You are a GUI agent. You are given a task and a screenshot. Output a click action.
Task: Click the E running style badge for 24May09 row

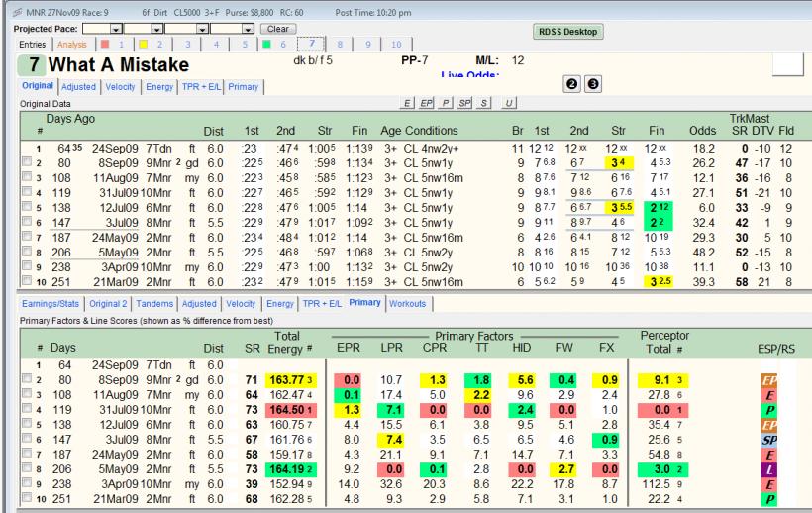point(769,455)
